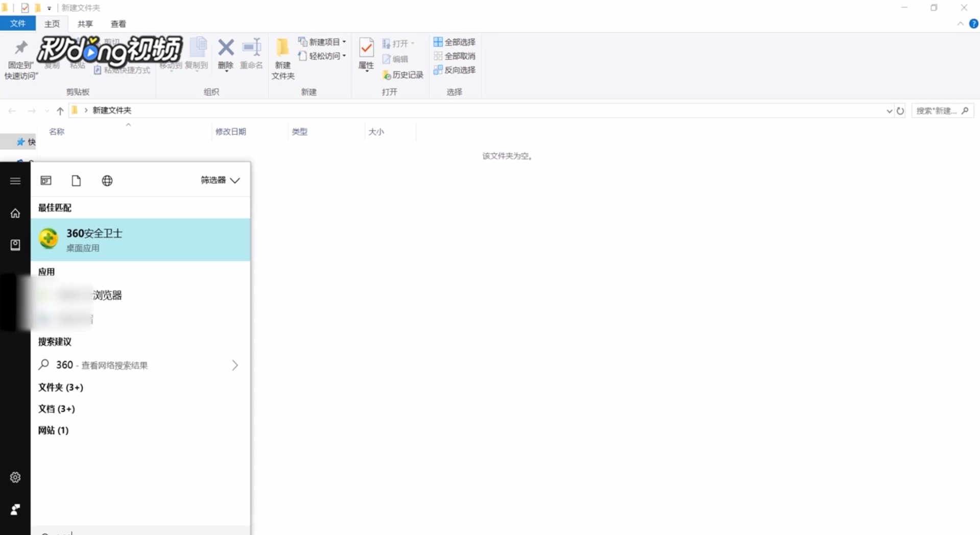Viewport: 980px width, 535px height.
Task: Open Explorer help question-mark icon
Action: [974, 24]
